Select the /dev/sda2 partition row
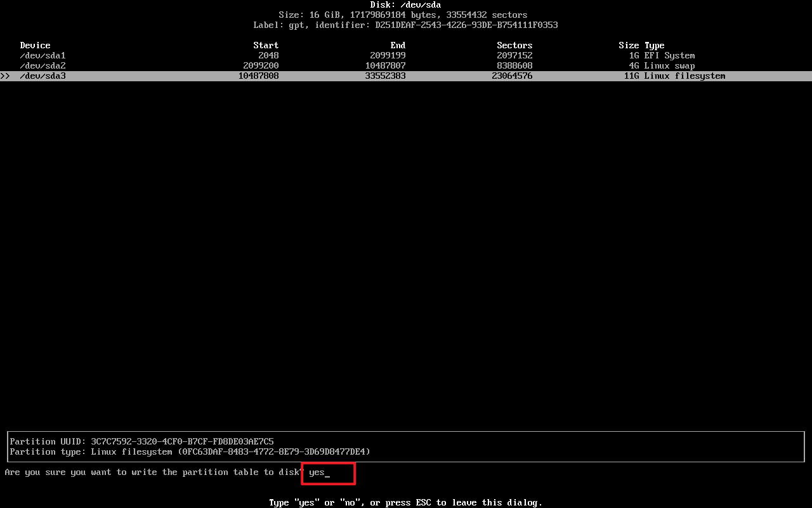 43,66
